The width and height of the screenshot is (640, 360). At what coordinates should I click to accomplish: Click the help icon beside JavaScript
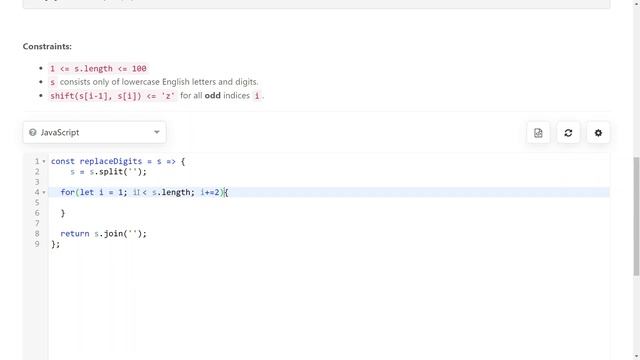pos(33,132)
